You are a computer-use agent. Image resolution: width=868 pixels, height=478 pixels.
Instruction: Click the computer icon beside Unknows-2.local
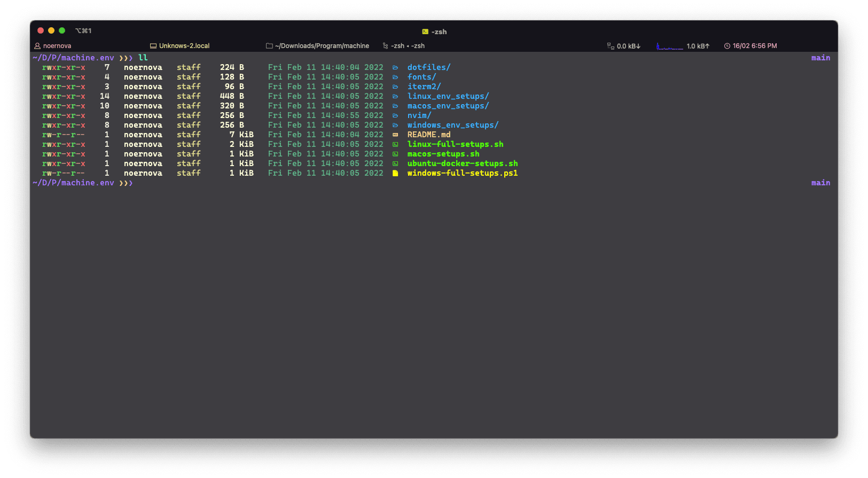point(153,46)
